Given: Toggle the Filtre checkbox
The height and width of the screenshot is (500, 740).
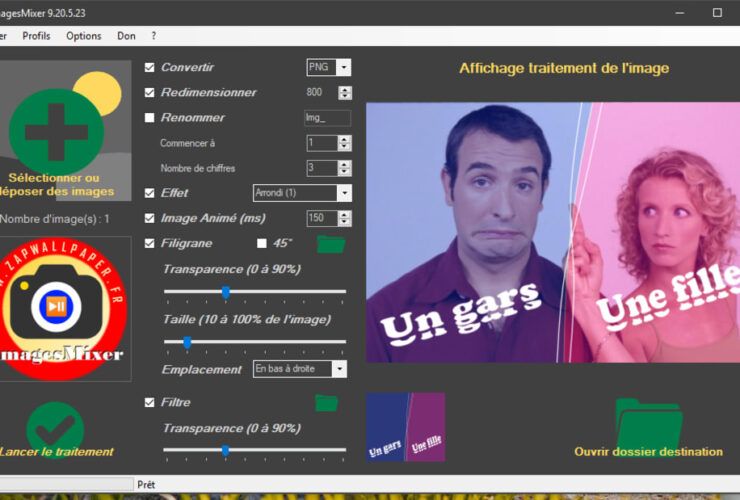Looking at the screenshot, I should 150,403.
